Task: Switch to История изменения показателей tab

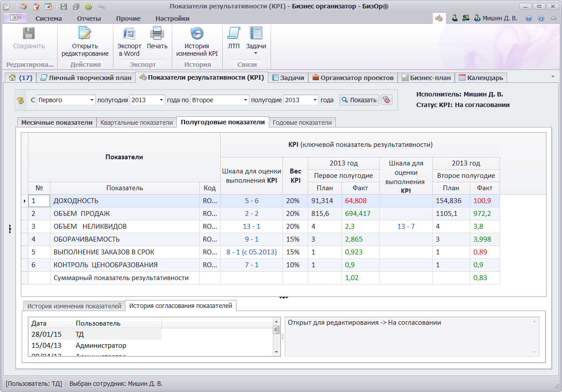Action: [x=74, y=306]
